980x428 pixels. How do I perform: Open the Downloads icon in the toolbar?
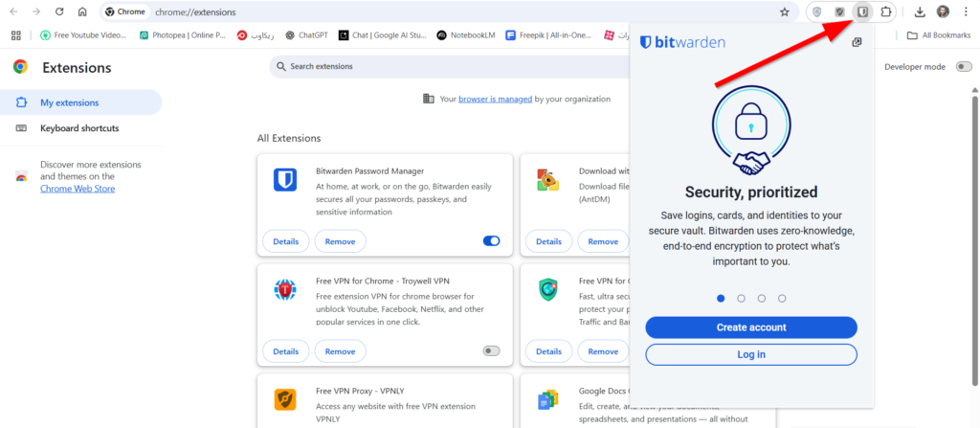920,11
